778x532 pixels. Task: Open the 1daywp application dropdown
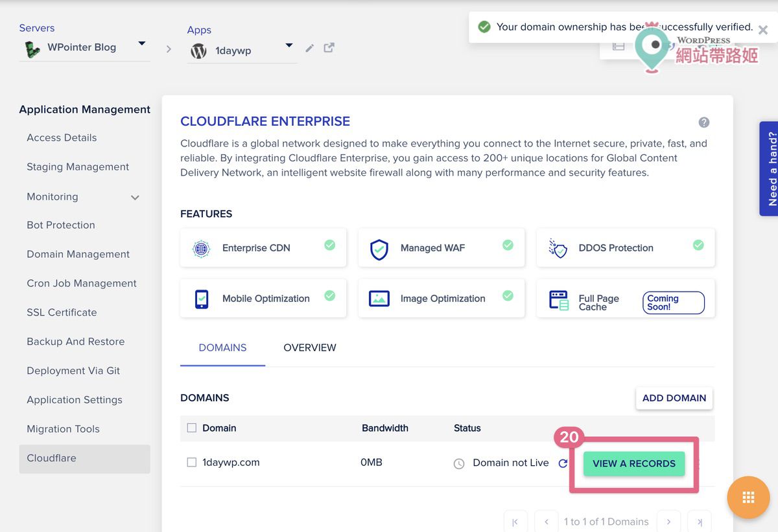[x=289, y=45]
